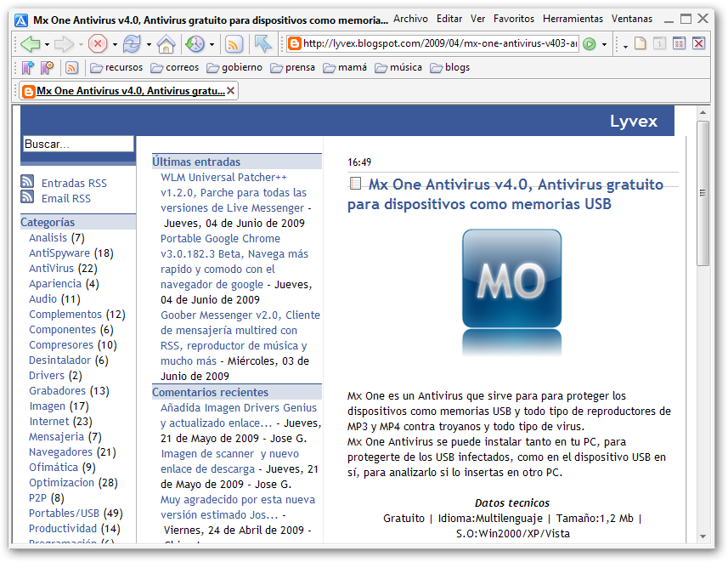The height and width of the screenshot is (562, 728).
Task: Open the Entradas RSS link
Action: pos(74,183)
